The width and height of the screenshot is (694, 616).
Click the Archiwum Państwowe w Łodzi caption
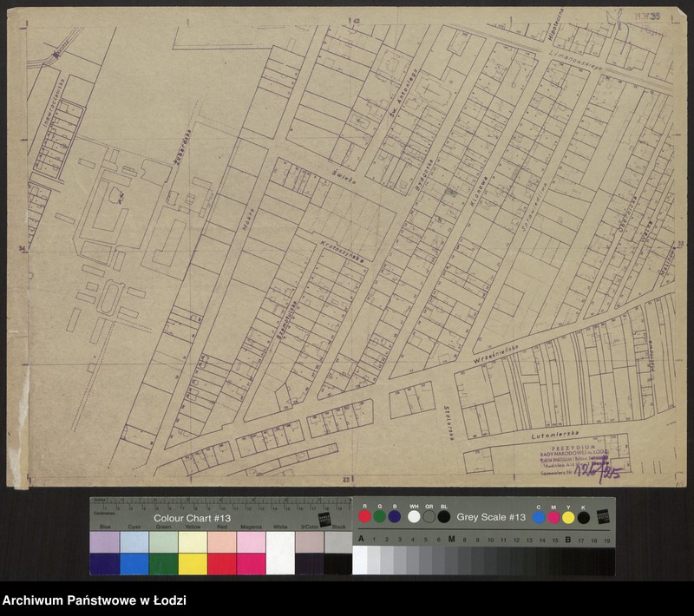pyautogui.click(x=95, y=600)
